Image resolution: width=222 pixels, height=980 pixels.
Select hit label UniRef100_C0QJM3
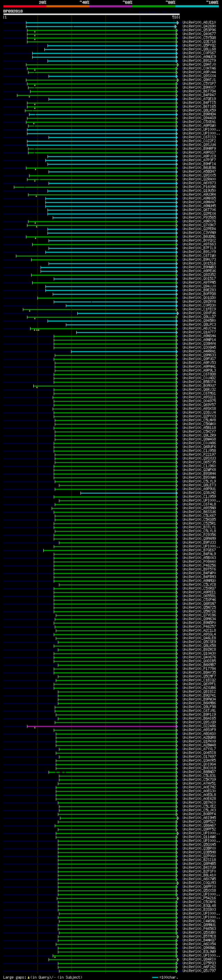pyautogui.click(x=199, y=883)
